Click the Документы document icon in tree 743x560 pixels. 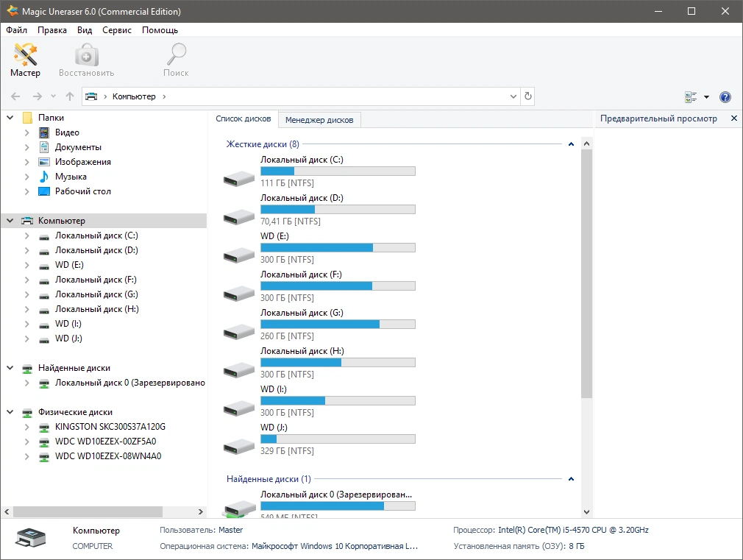coord(43,147)
